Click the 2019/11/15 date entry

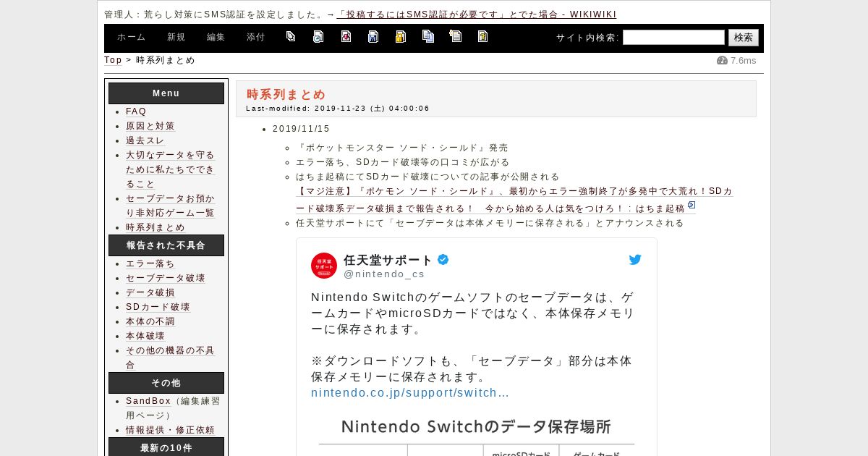301,129
